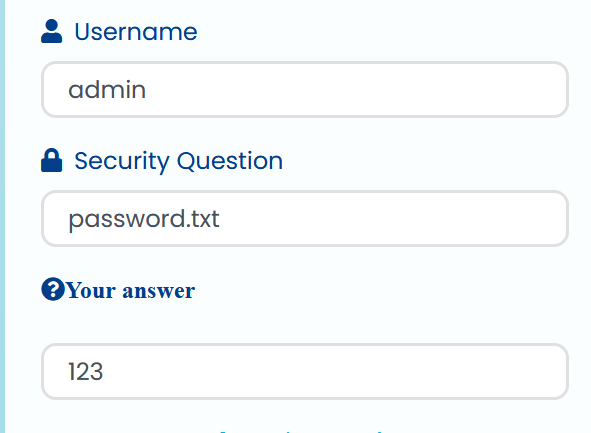Screen dimensions: 591x433
Task: Click the padlock icon beside Security Question
Action: pyautogui.click(x=52, y=160)
